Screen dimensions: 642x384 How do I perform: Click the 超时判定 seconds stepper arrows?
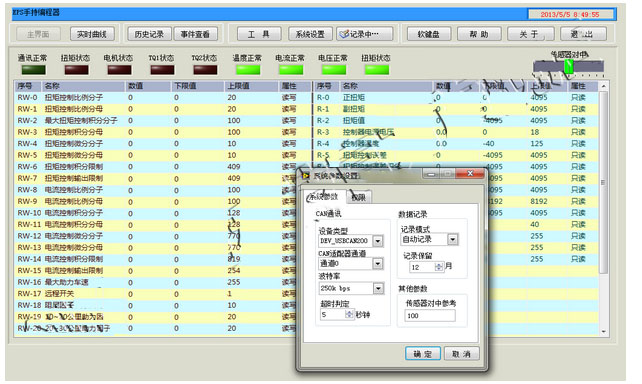coord(349,314)
